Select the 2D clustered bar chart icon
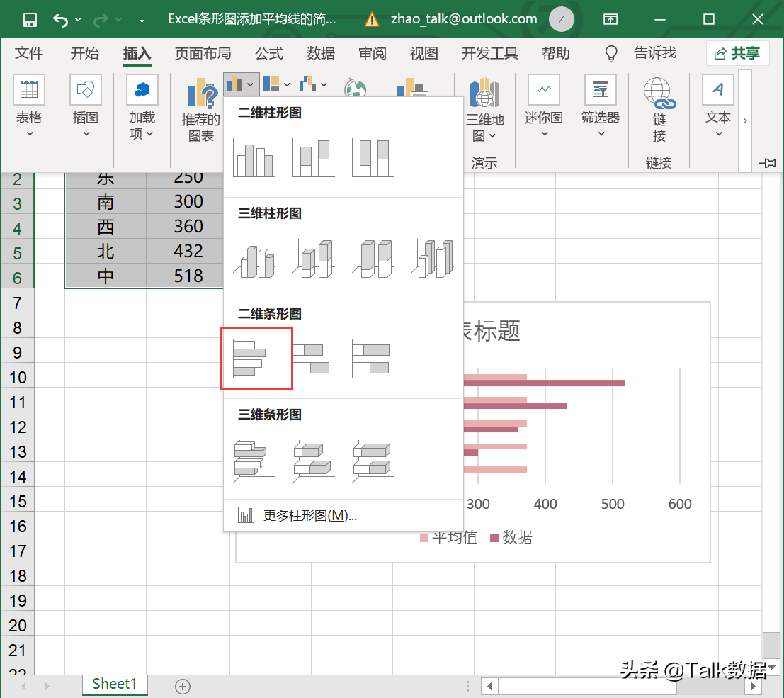 (x=255, y=359)
